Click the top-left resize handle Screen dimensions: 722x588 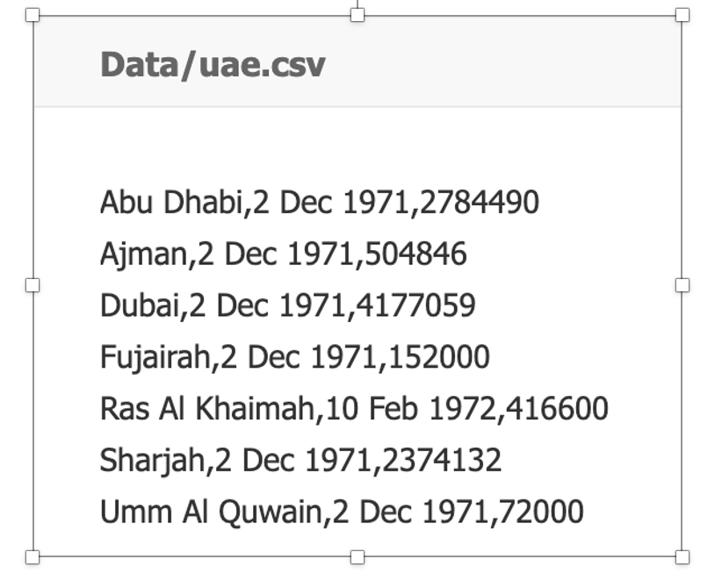pos(32,15)
